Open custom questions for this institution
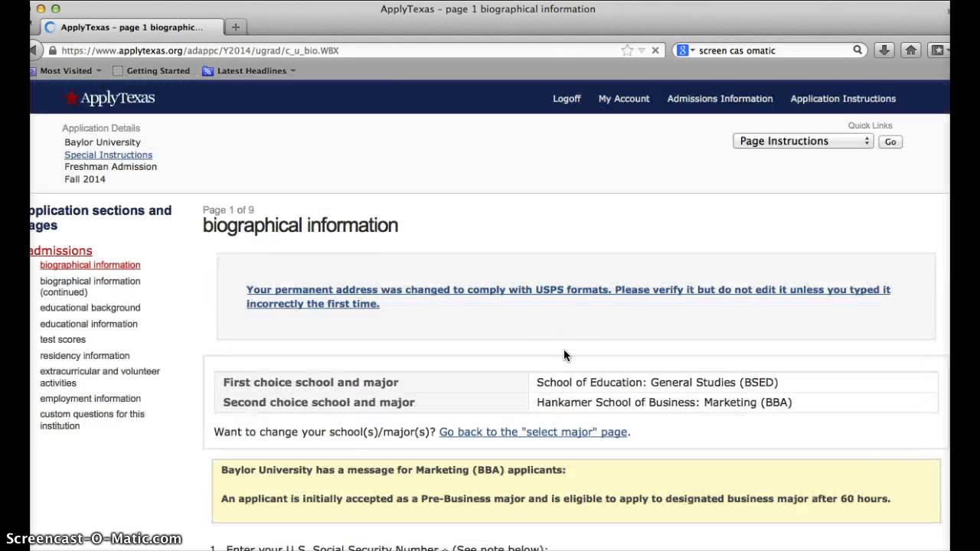This screenshot has height=551, width=980. [92, 420]
